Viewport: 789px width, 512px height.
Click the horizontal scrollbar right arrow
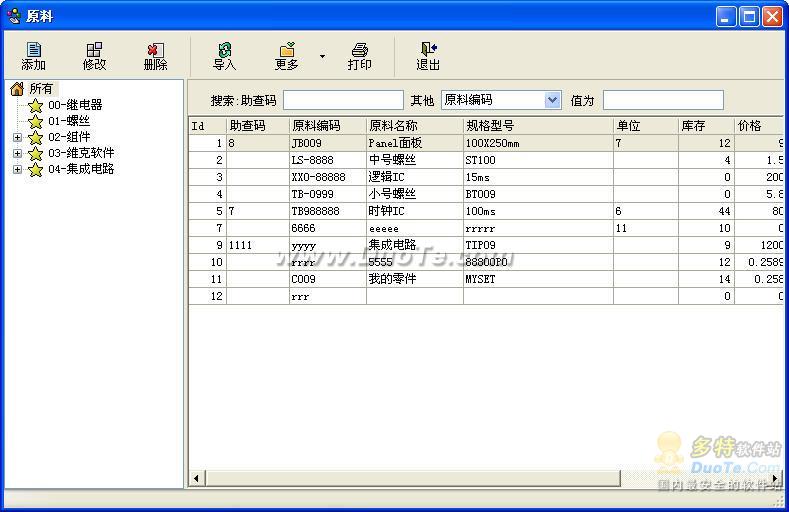(x=775, y=478)
